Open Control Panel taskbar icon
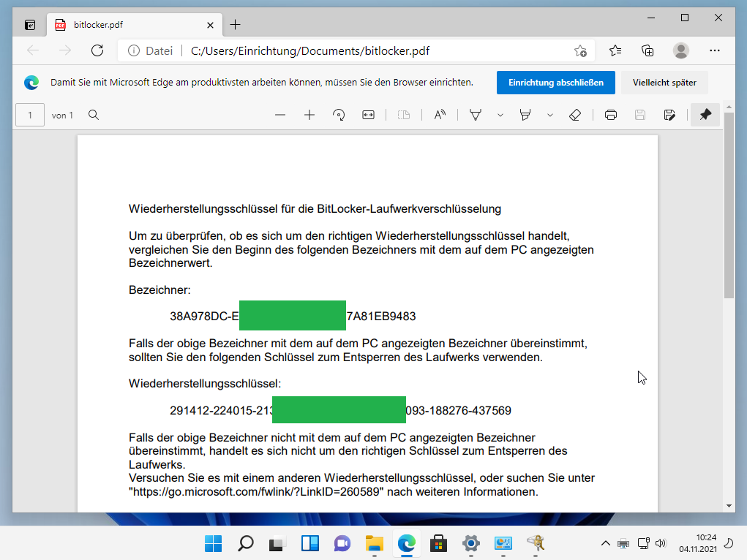The width and height of the screenshot is (747, 560). [503, 543]
